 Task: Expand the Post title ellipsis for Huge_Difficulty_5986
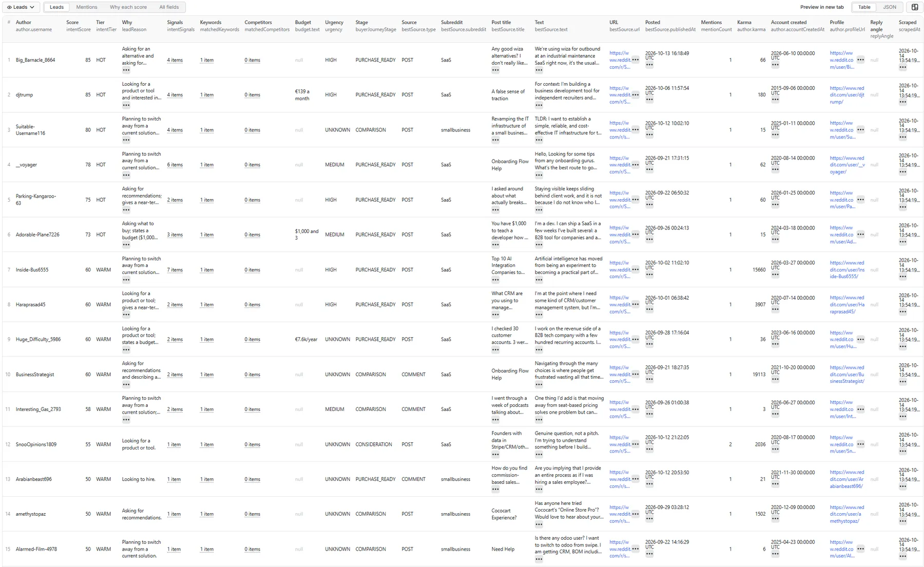[495, 350]
